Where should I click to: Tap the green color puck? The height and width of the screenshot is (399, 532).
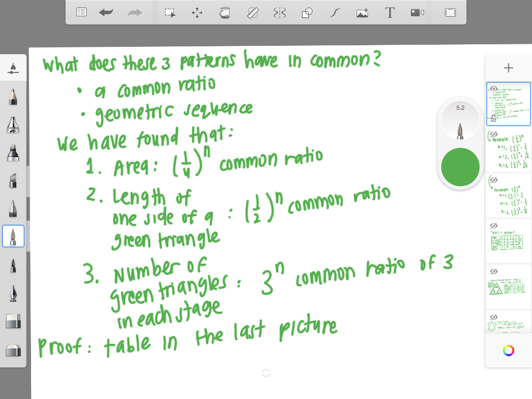tap(460, 167)
